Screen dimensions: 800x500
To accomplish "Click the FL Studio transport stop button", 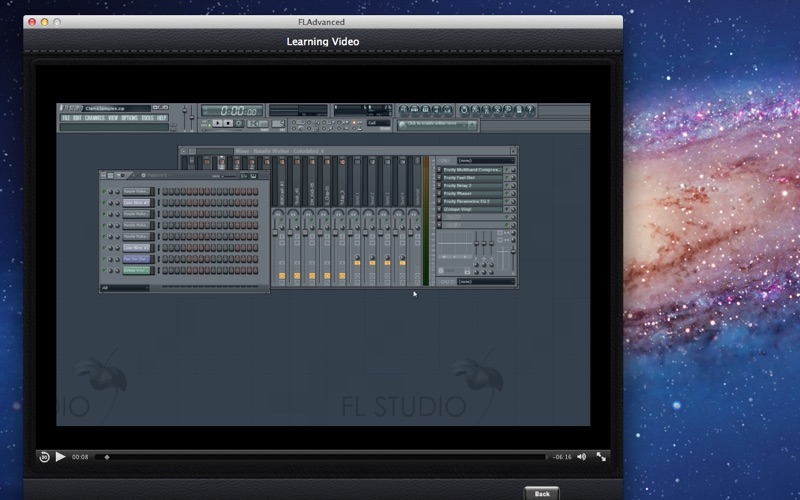I will [x=228, y=123].
